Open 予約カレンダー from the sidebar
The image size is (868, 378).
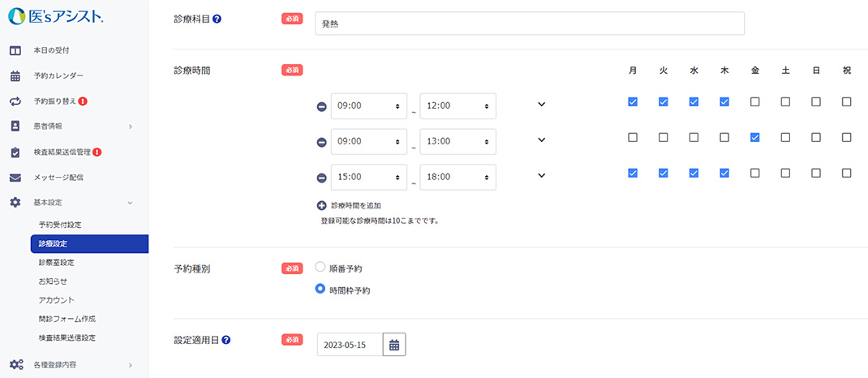pos(58,76)
